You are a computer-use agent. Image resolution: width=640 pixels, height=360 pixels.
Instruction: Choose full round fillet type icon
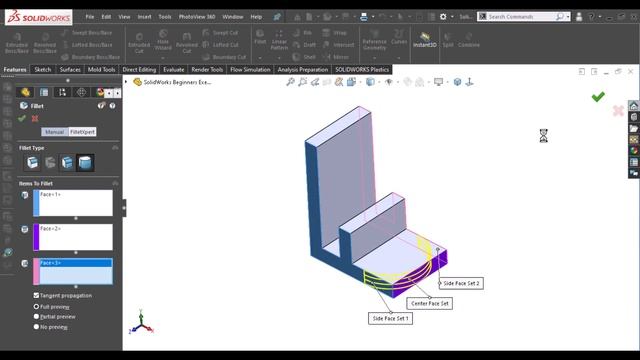[x=85, y=162]
